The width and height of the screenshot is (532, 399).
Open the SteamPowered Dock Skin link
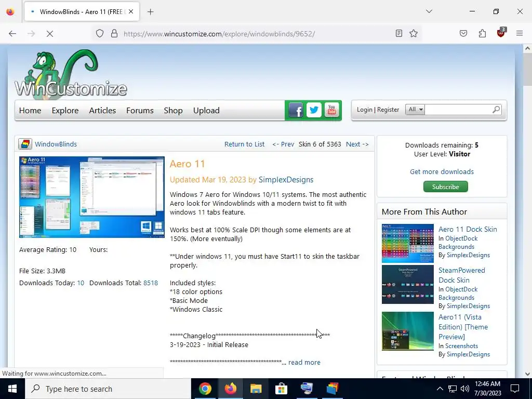(462, 275)
